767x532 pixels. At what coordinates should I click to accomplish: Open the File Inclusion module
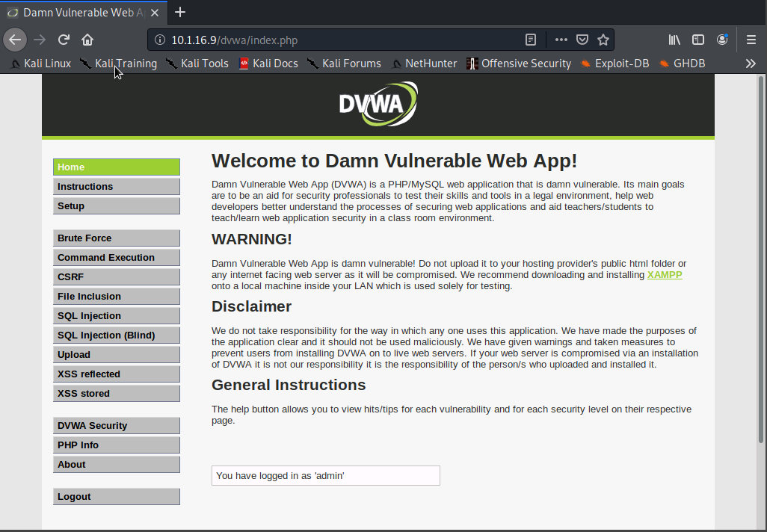tap(117, 297)
